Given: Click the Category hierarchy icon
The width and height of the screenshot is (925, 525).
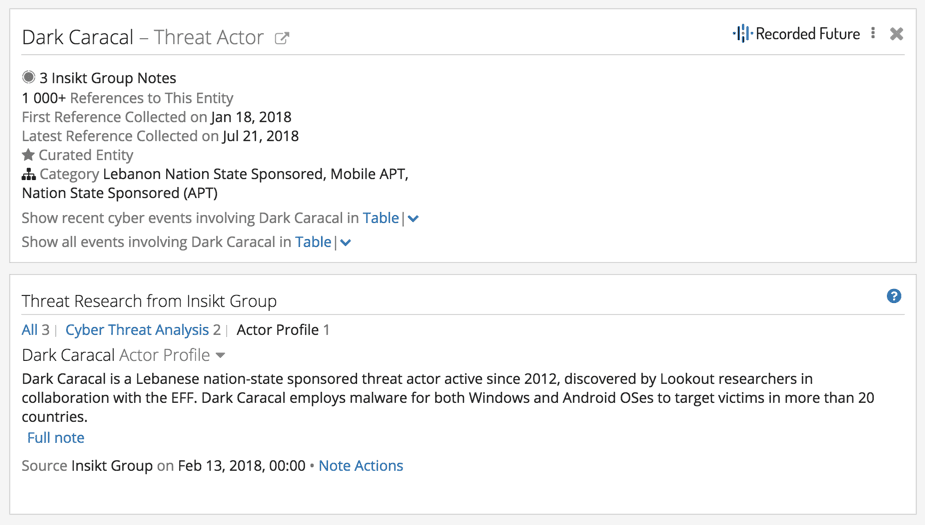Looking at the screenshot, I should tap(28, 175).
